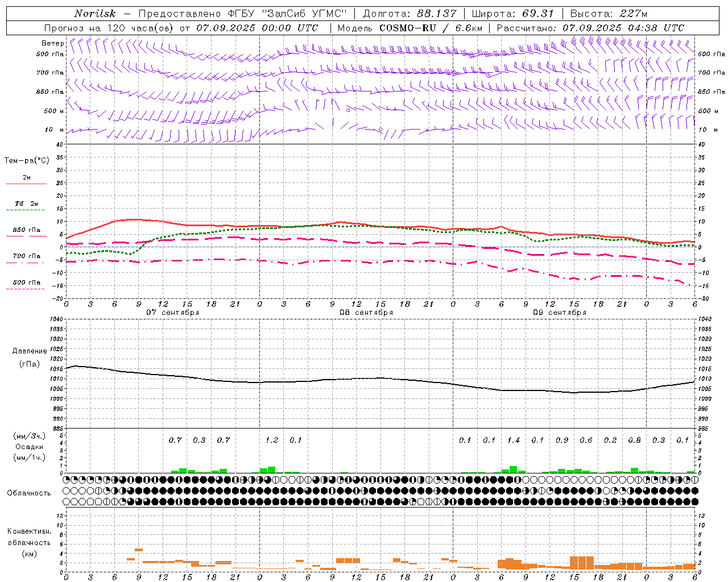Click the '(мм/1ч.)' hourly precipitation unit label
The width and height of the screenshot is (728, 582).
click(x=29, y=458)
